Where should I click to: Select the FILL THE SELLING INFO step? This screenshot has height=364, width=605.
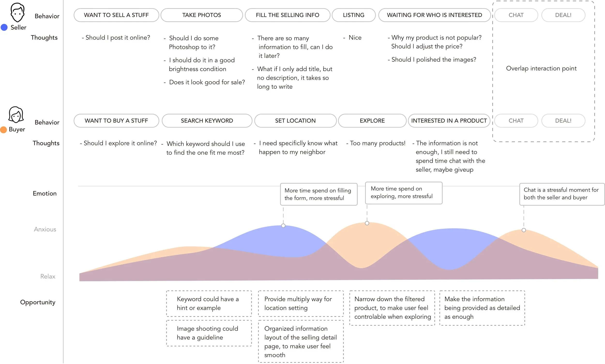(288, 15)
